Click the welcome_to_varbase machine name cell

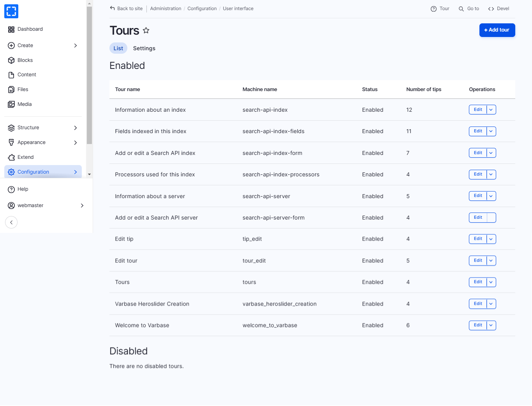tap(270, 325)
